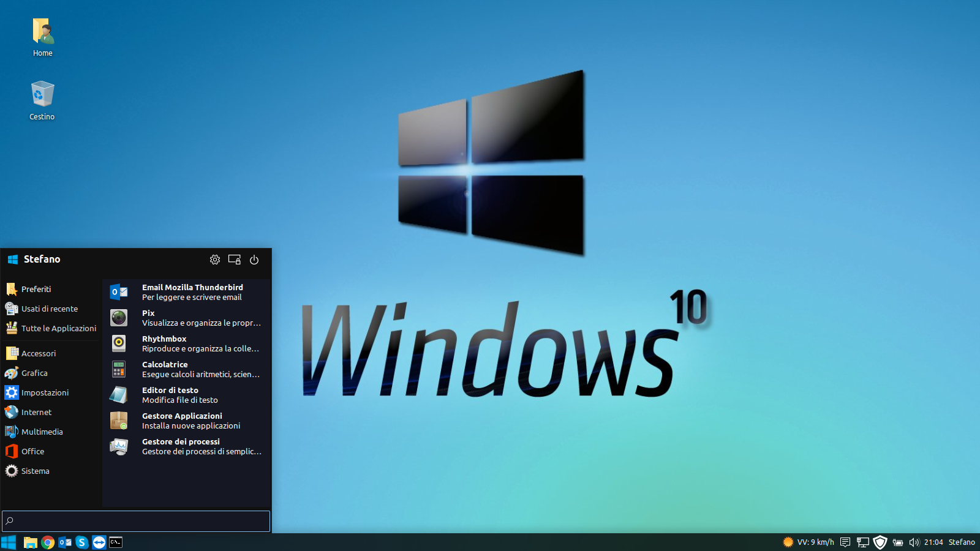Launch Pix image viewer

pyautogui.click(x=186, y=318)
